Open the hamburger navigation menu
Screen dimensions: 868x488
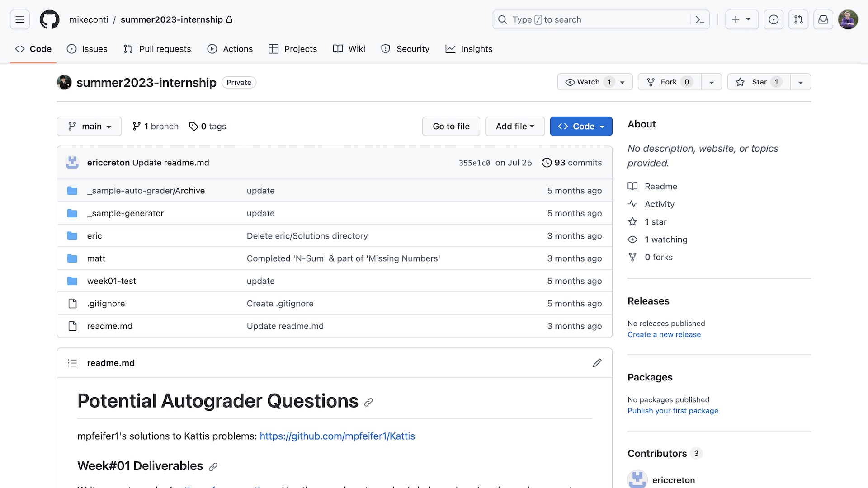20,19
